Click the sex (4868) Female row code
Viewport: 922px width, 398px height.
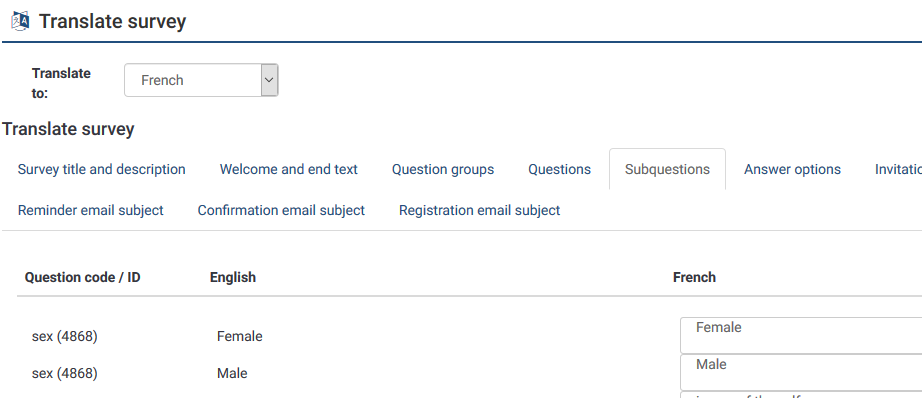tap(65, 337)
